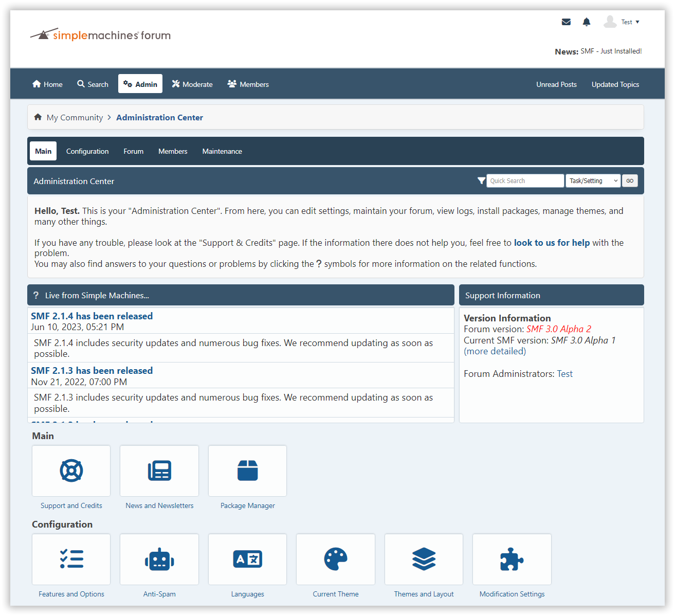Open the notifications bell icon
The width and height of the screenshot is (675, 616).
[587, 22]
